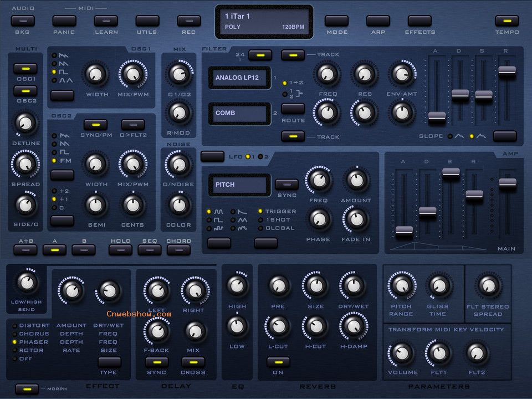Open the PITCH LFO destination selector

click(239, 185)
